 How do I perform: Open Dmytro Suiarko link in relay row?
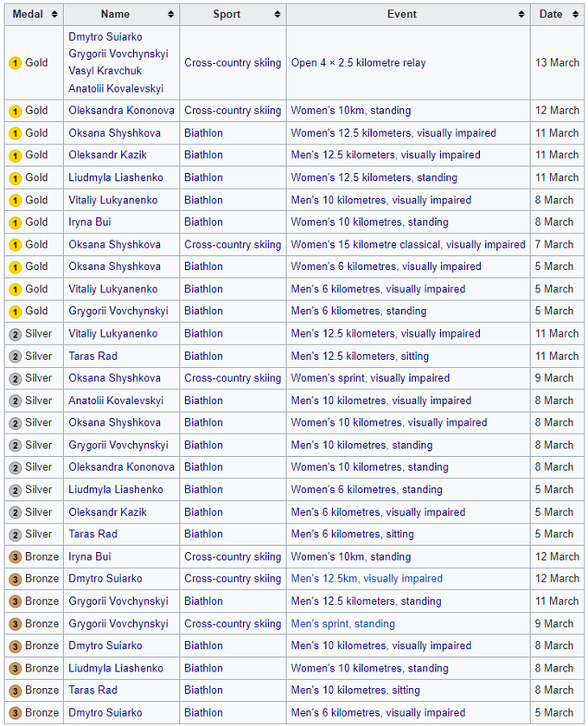pos(105,36)
